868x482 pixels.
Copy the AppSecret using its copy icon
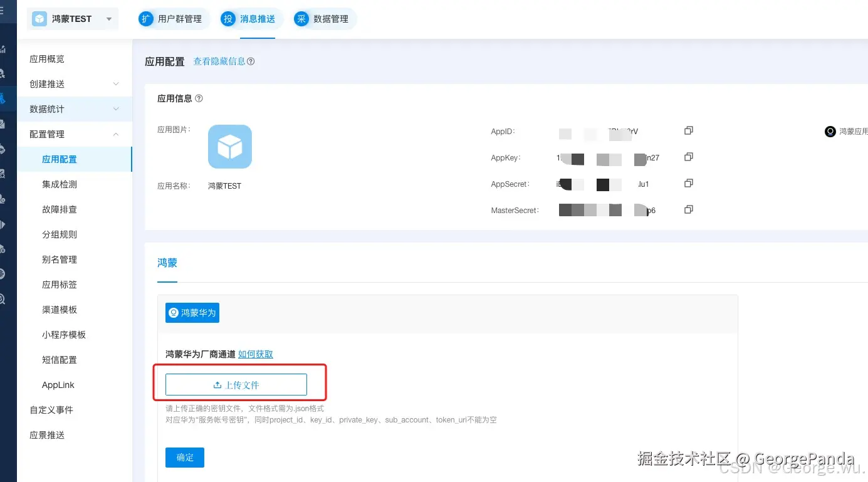688,183
